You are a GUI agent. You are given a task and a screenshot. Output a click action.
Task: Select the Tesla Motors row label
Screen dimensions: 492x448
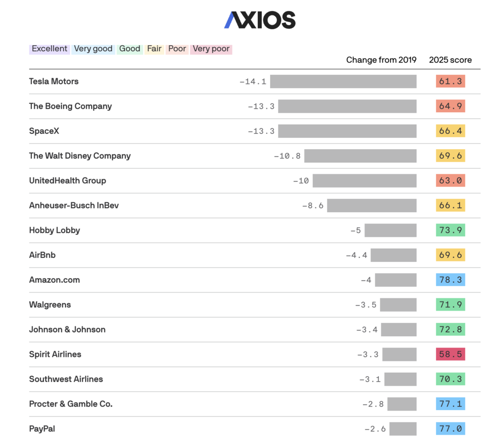coord(54,82)
